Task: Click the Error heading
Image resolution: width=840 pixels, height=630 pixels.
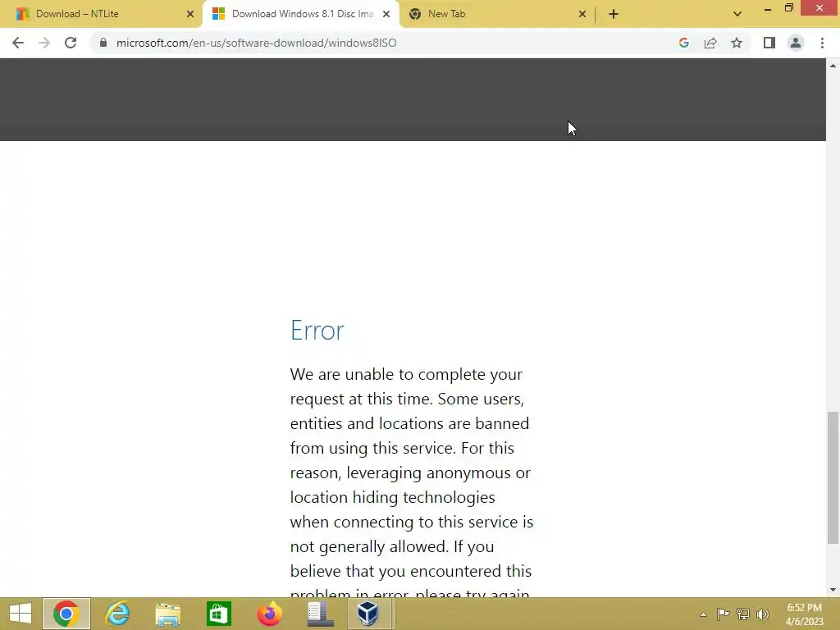Action: click(317, 330)
